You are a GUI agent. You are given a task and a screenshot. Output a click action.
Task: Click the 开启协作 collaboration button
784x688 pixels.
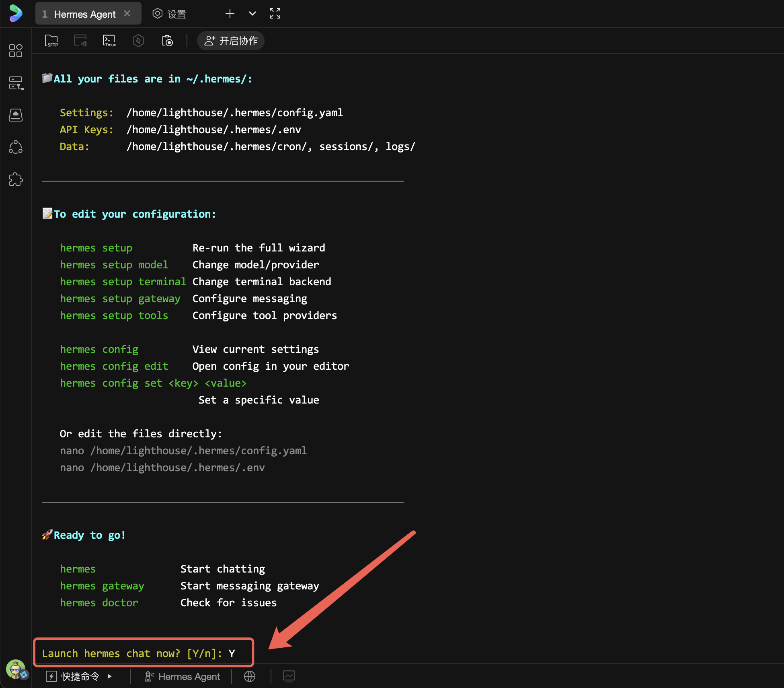231,41
